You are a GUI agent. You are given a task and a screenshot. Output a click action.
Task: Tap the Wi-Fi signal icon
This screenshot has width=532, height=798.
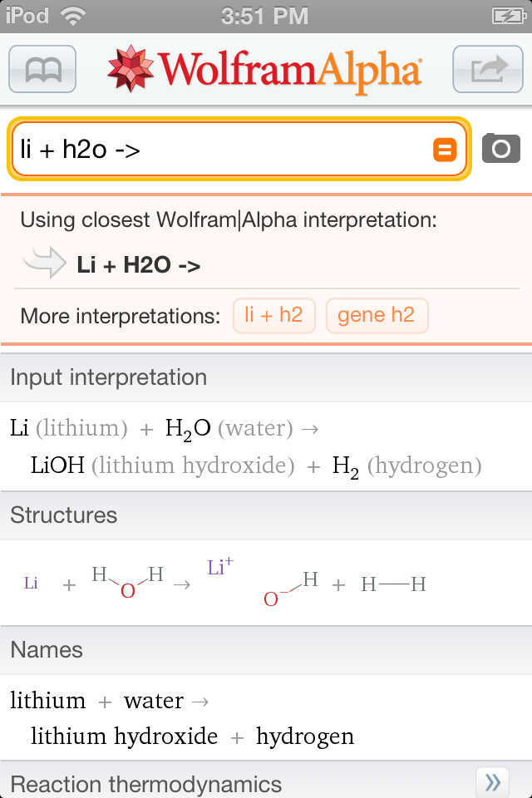(x=73, y=16)
